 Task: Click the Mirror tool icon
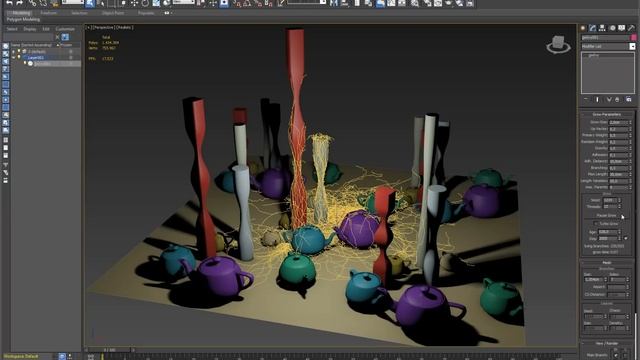(x=334, y=3)
